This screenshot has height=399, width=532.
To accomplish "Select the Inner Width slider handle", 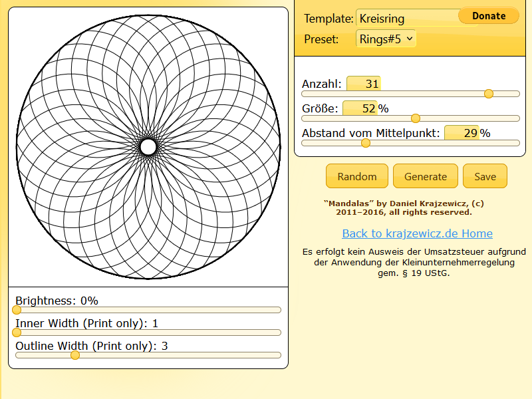I will 17,332.
